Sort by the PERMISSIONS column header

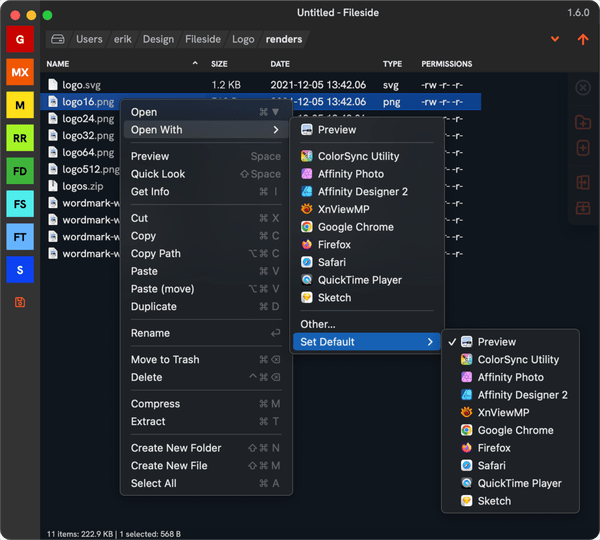pos(447,64)
